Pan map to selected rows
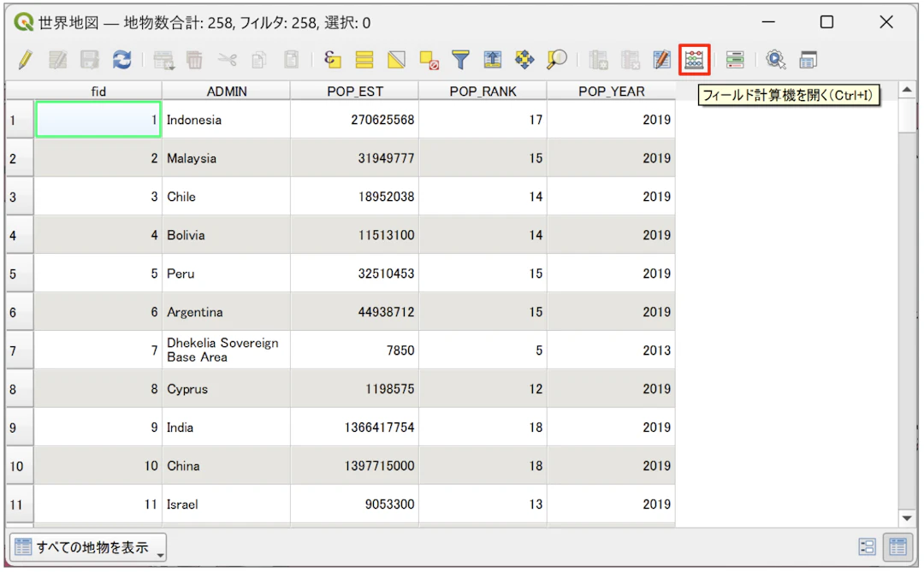Image resolution: width=924 pixels, height=572 pixels. pos(524,60)
